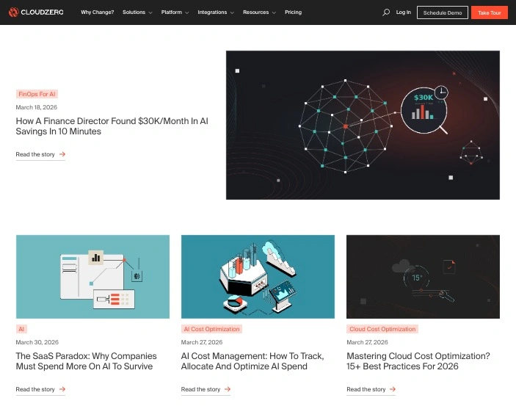Open the SaaS Paradox article headline
Screen dimensions: 516x420
click(x=84, y=361)
